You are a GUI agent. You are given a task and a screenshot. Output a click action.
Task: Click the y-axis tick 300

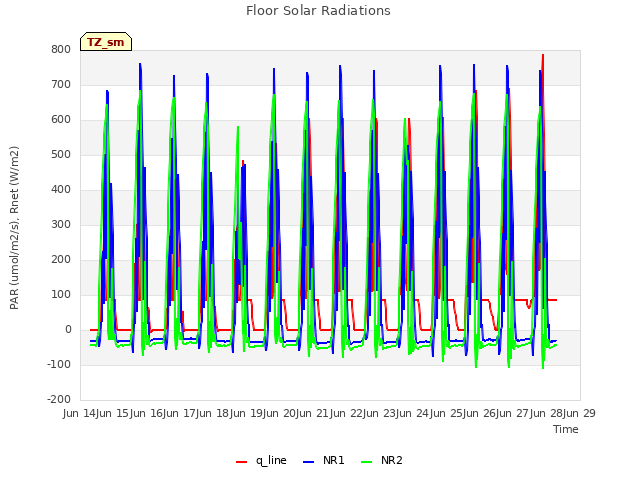click(x=61, y=225)
